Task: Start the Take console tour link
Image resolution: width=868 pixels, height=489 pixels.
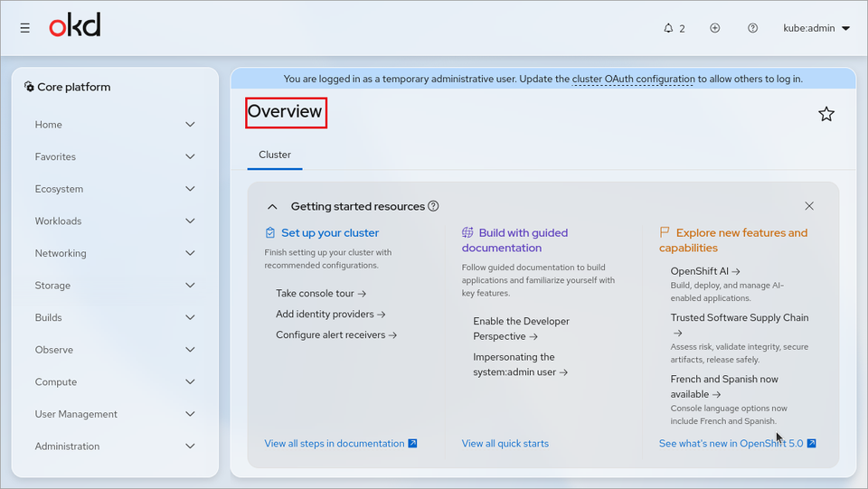Action: (x=321, y=293)
